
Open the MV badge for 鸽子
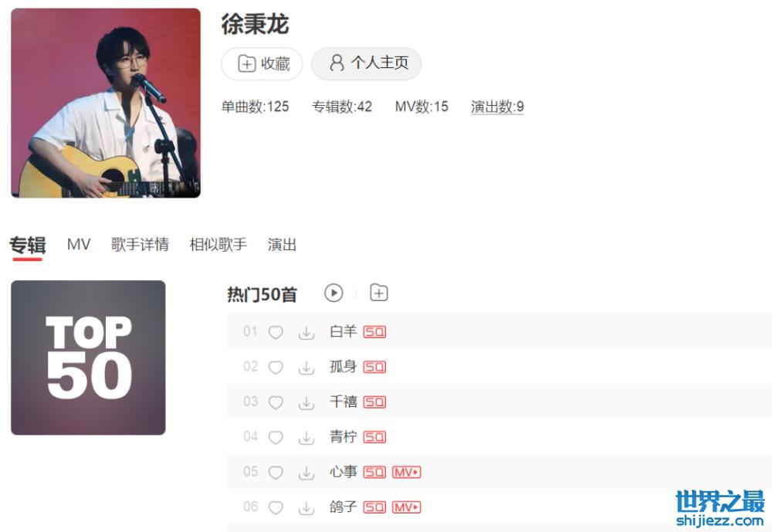click(x=406, y=507)
